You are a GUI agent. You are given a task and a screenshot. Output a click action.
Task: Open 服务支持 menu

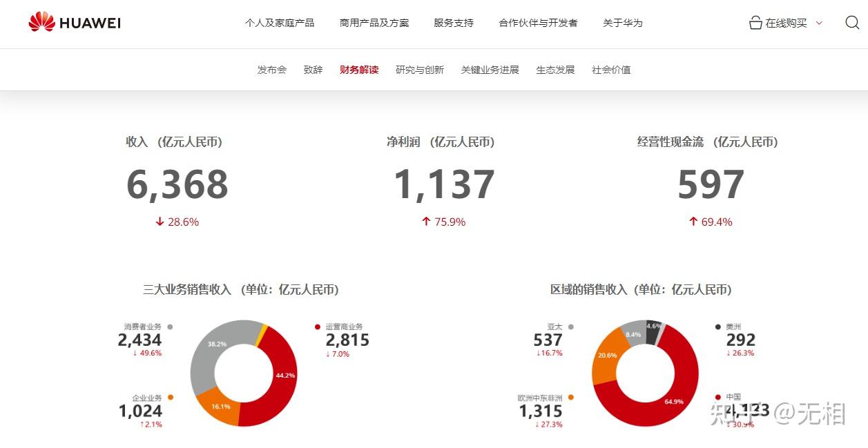click(454, 23)
